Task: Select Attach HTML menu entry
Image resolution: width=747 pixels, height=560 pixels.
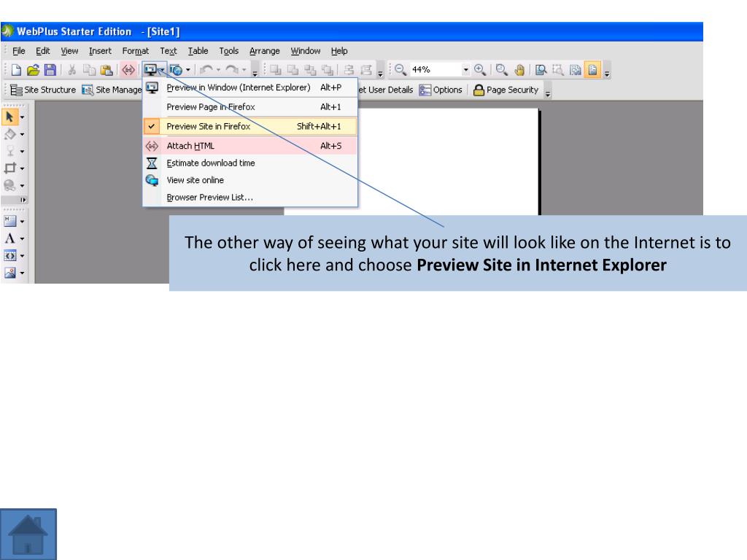Action: (249, 146)
